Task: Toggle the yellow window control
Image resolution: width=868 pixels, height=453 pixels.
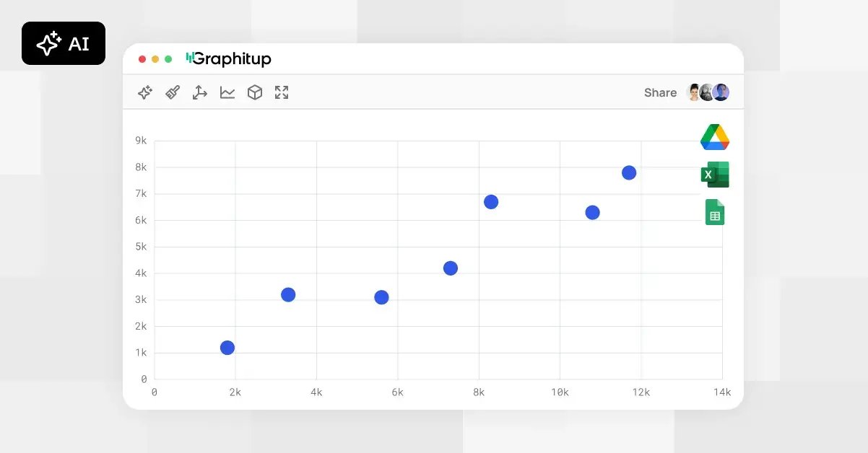Action: (155, 59)
